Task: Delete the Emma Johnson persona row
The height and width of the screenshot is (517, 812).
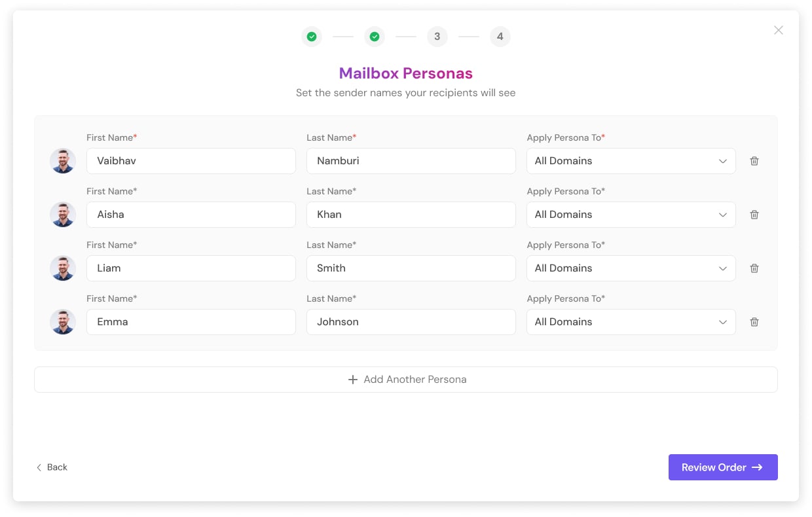Action: pyautogui.click(x=754, y=322)
